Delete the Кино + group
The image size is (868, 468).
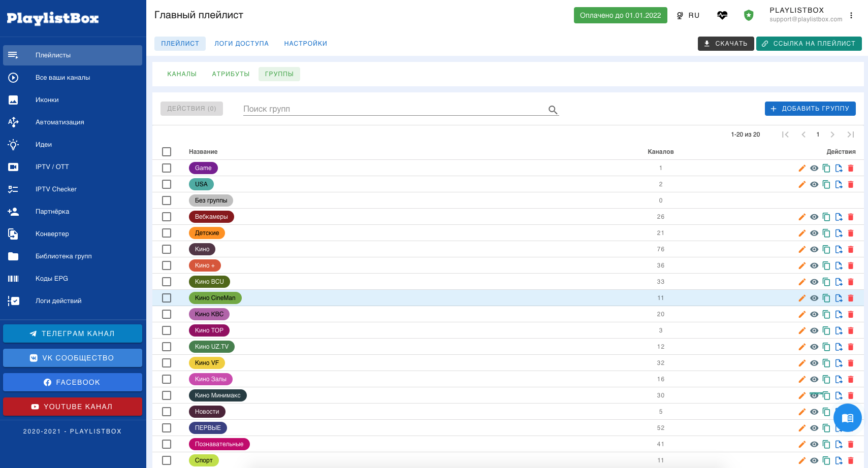coord(851,265)
